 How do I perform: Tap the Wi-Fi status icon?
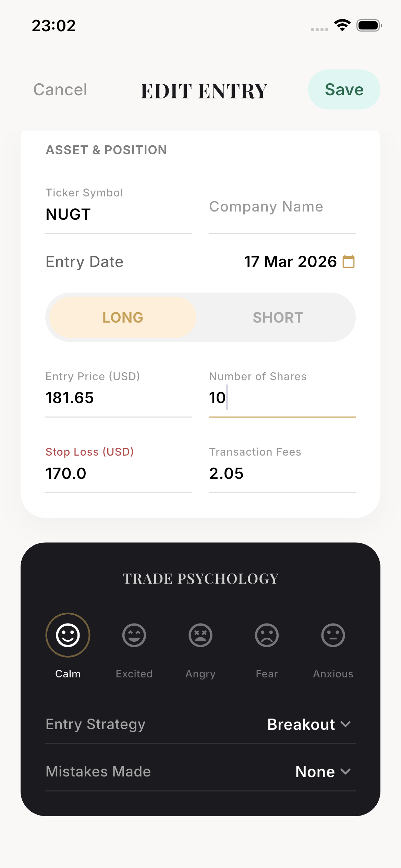(x=342, y=25)
